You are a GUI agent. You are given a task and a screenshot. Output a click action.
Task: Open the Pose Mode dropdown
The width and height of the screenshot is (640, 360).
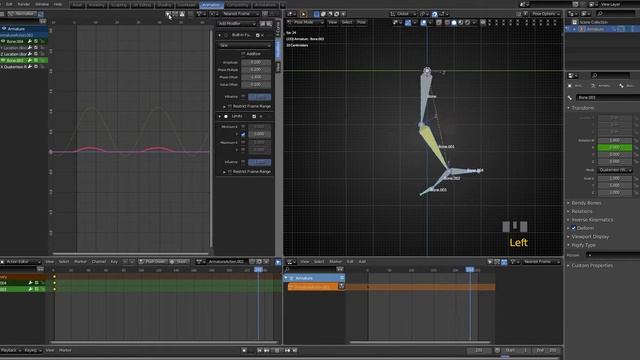coord(305,22)
